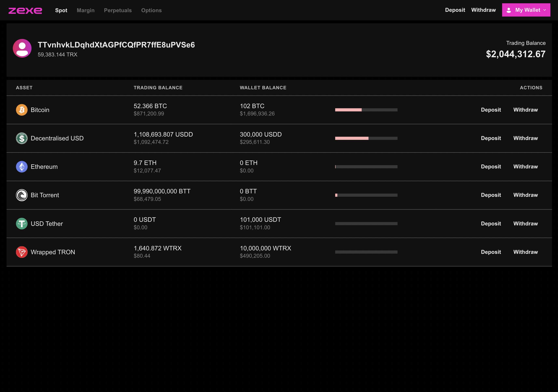Click the Wrapped TRON red icon
The image size is (558, 392).
pyautogui.click(x=22, y=252)
